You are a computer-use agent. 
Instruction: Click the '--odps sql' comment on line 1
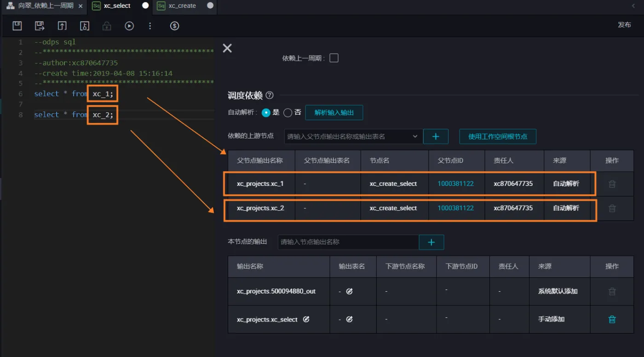tap(55, 42)
